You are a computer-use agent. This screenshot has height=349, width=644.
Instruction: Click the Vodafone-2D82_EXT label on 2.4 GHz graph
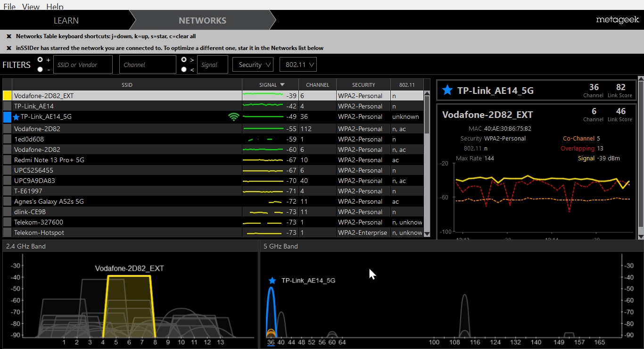129,268
